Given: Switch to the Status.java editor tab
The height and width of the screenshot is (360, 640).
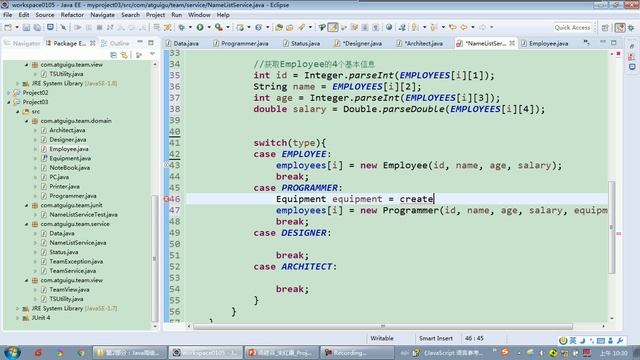Looking at the screenshot, I should (x=301, y=43).
